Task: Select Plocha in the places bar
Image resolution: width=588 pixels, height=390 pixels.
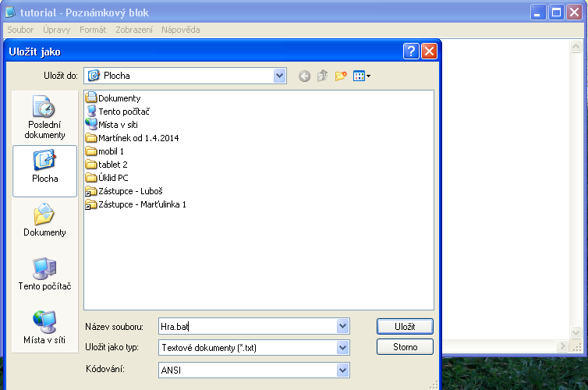Action: tap(44, 167)
